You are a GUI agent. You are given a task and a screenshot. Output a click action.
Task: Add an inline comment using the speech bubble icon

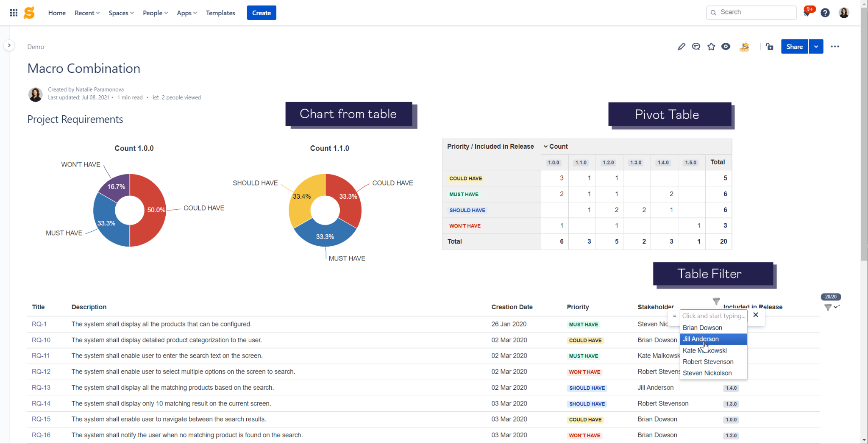point(696,47)
